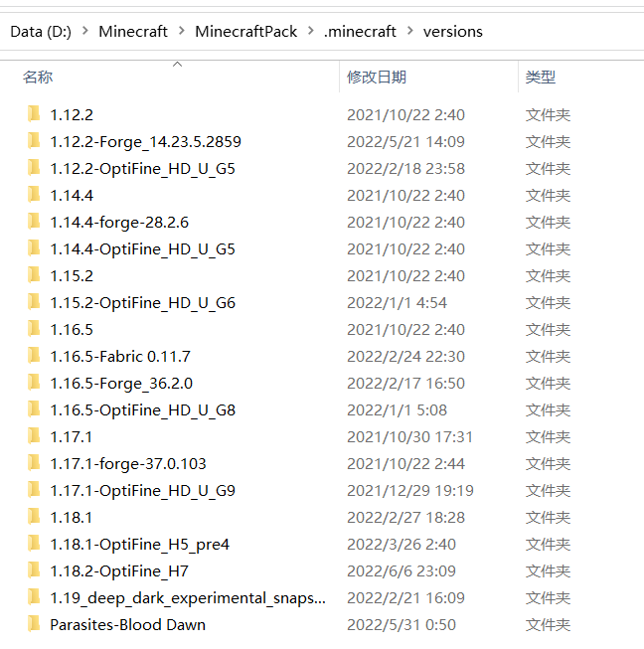
Task: Select 1.12.2-Forge_14.23.5.2859 folder name
Action: 145,141
